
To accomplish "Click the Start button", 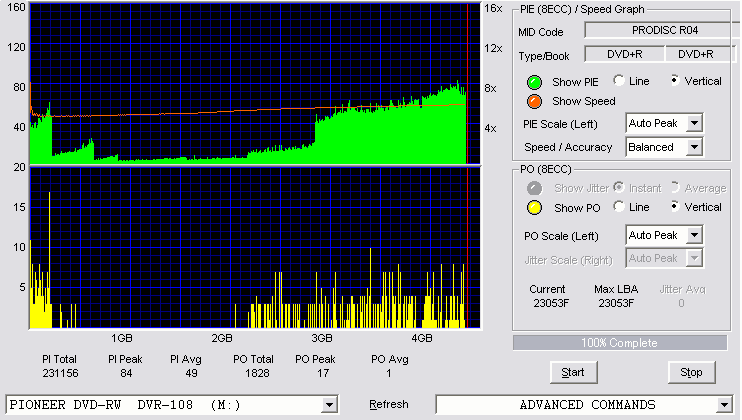I will pos(573,373).
